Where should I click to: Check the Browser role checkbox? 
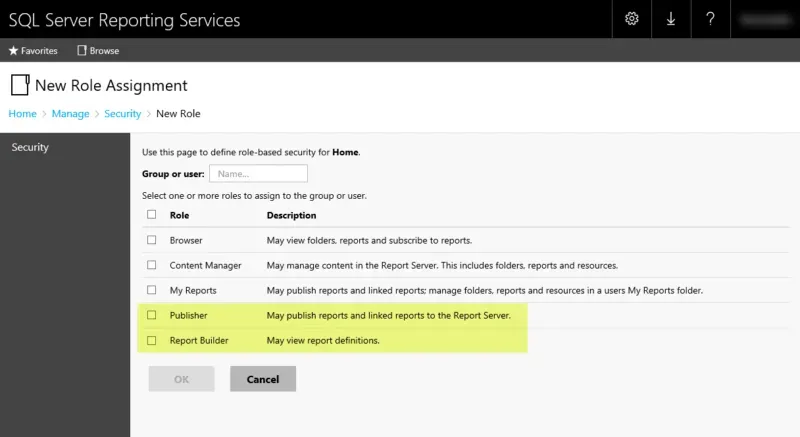152,240
